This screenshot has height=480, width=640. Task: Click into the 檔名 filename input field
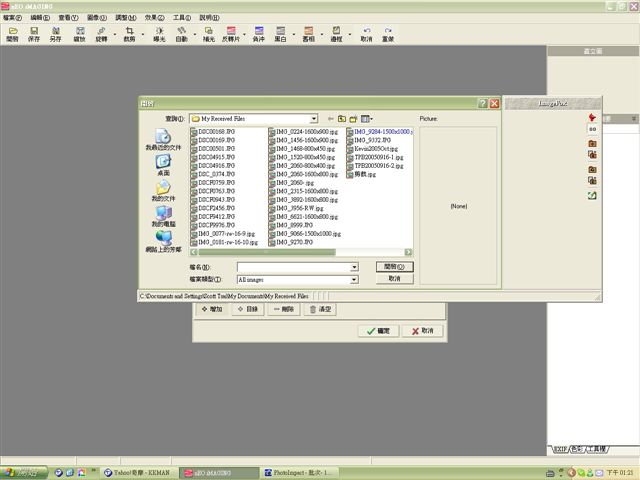pos(294,267)
